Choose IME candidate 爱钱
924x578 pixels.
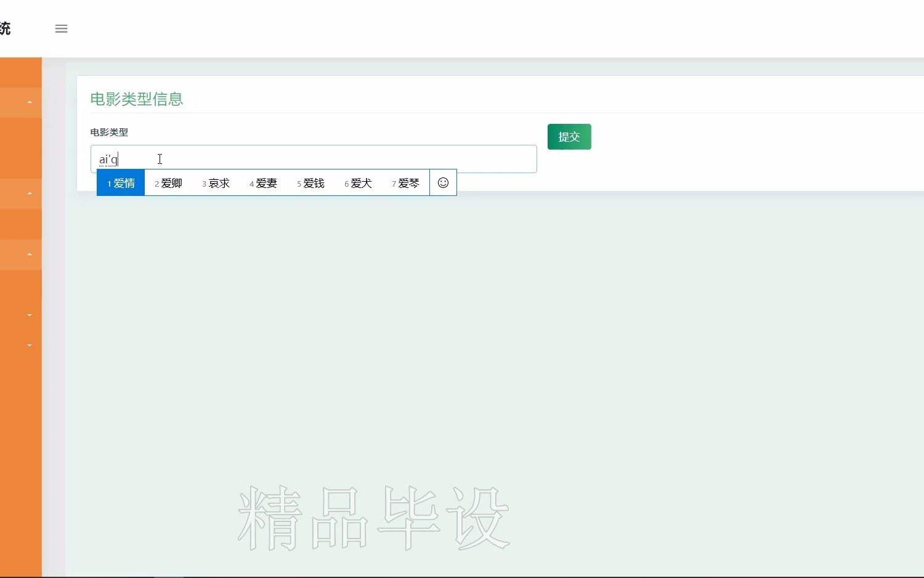tap(310, 183)
